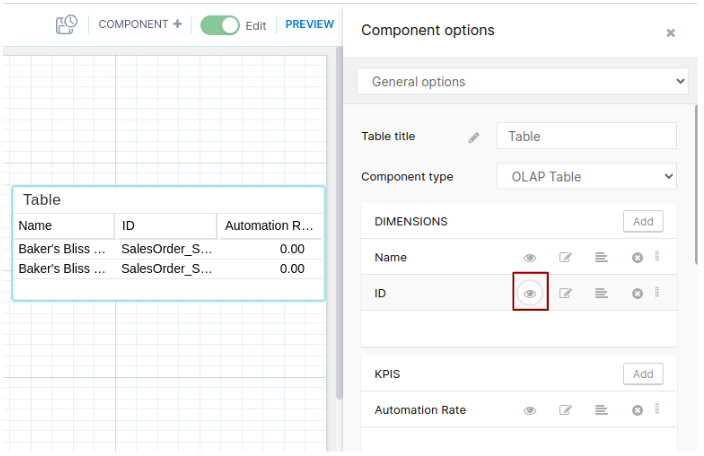Toggle visibility of ID dimension

tap(530, 293)
